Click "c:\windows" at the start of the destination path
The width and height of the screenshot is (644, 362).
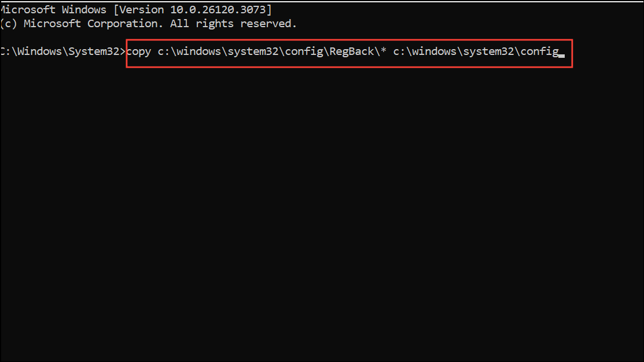[x=425, y=51]
